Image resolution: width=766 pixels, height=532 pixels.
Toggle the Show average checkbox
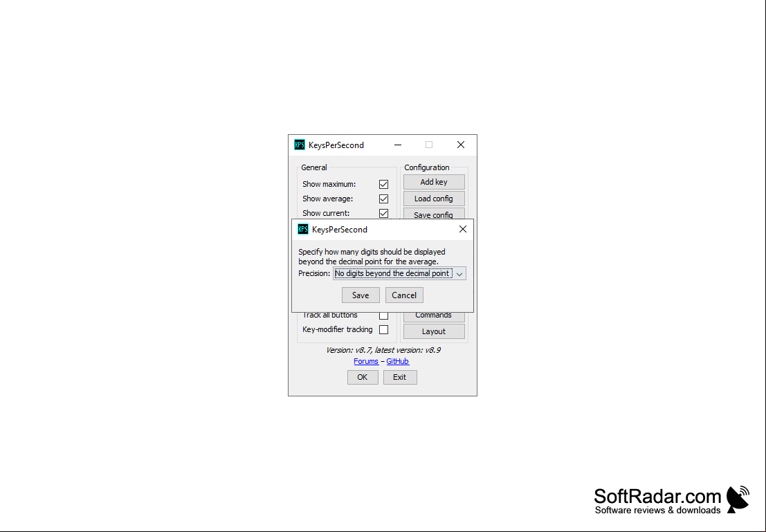[x=383, y=199]
